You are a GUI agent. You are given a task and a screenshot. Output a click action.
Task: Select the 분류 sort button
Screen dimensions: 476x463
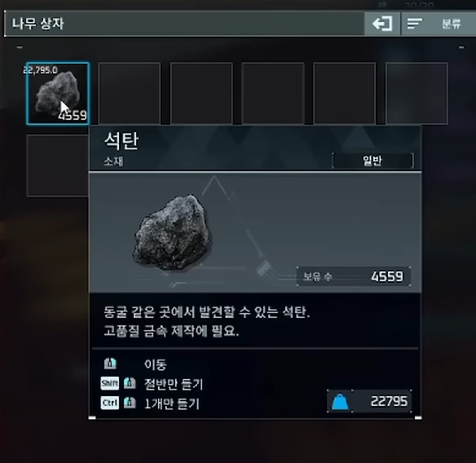pos(451,24)
